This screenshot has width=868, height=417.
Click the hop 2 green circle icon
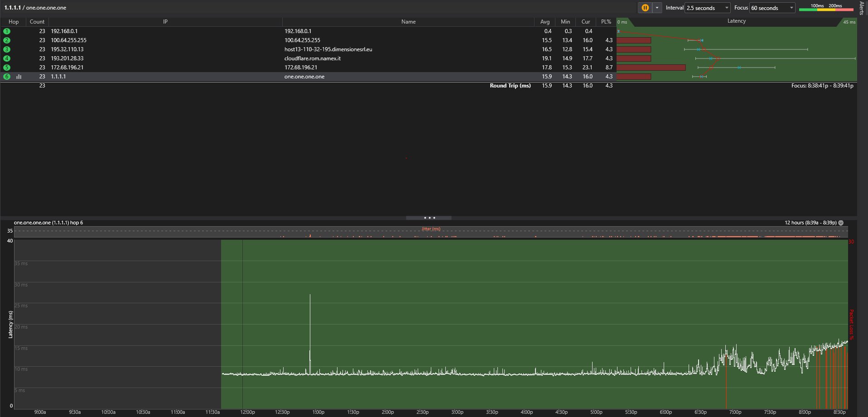tap(7, 40)
